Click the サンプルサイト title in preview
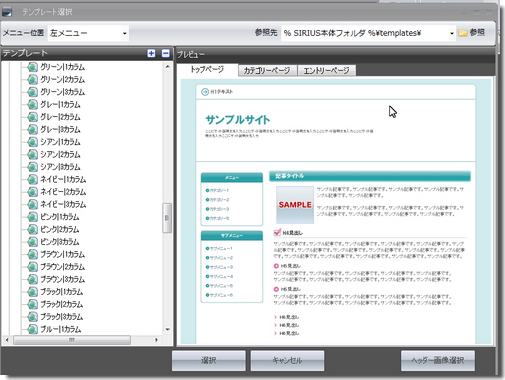Image resolution: width=505 pixels, height=380 pixels. coord(238,120)
